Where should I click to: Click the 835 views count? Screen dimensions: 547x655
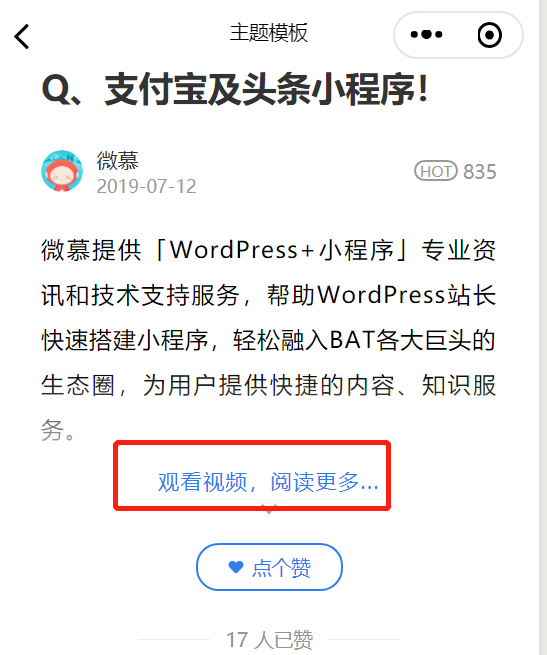[480, 172]
